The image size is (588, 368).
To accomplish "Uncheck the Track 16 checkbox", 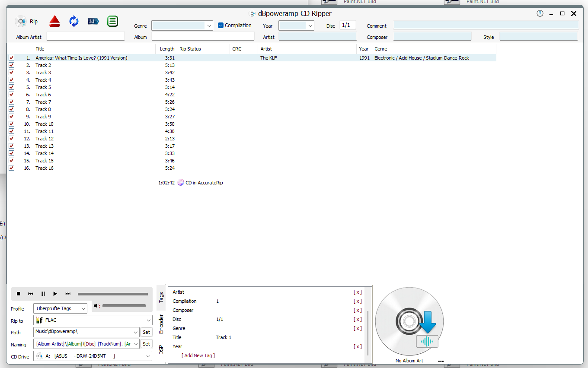I will click(x=11, y=168).
